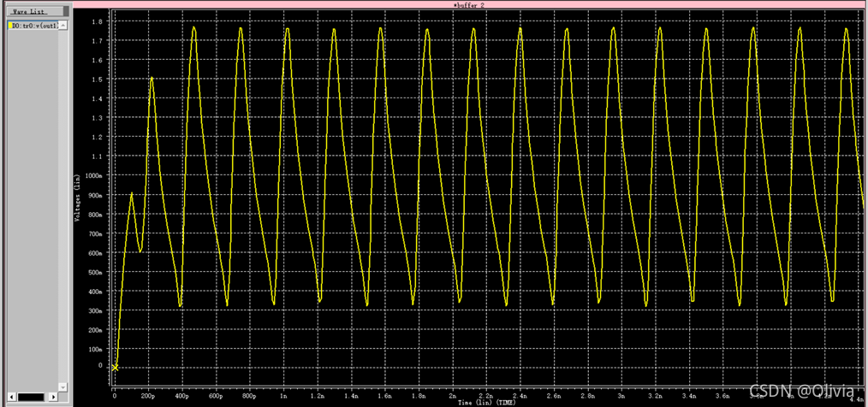Click the 'Time (lin) (TIME)' x-axis label

(x=485, y=402)
